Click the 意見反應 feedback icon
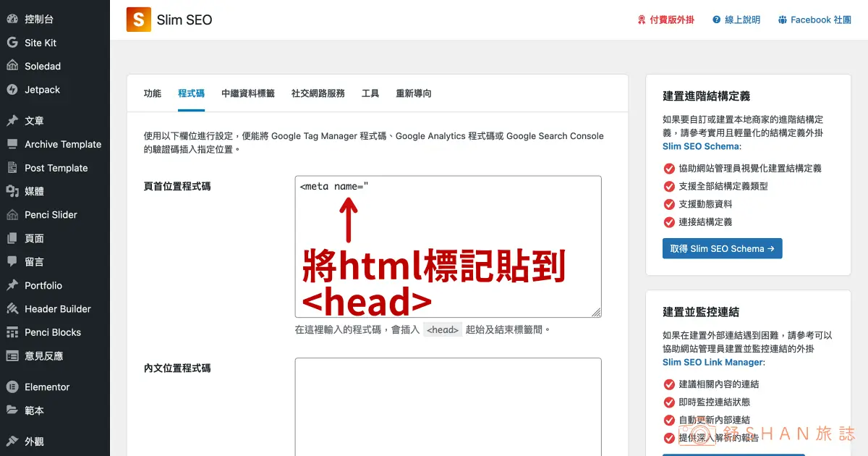The width and height of the screenshot is (868, 456). point(12,355)
